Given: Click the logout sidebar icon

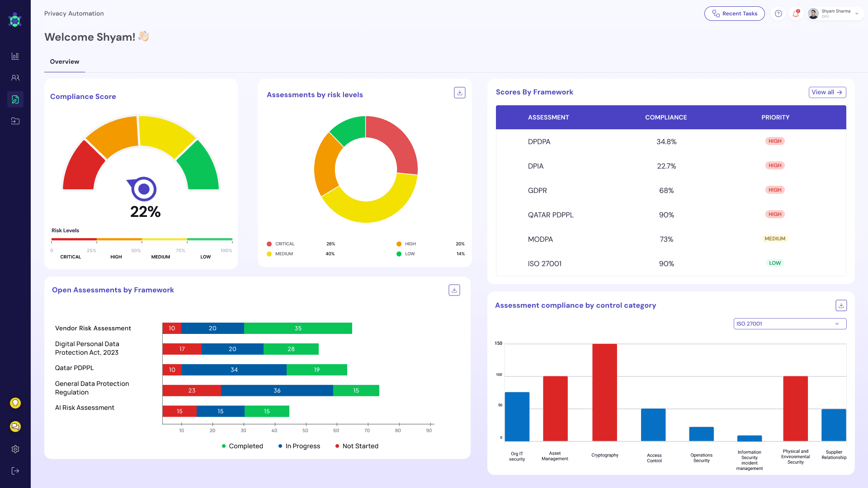Looking at the screenshot, I should coord(15,471).
